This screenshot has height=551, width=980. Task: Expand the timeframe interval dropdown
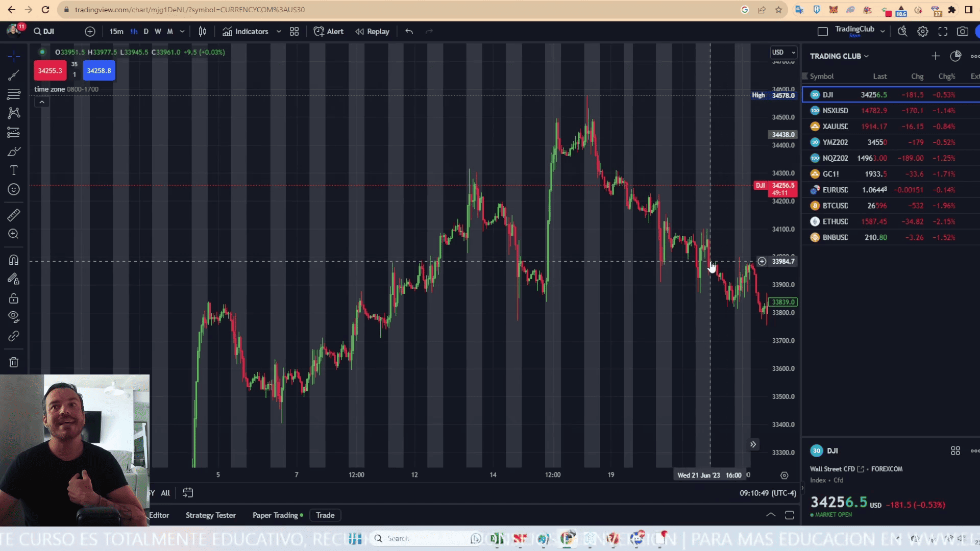coord(182,32)
